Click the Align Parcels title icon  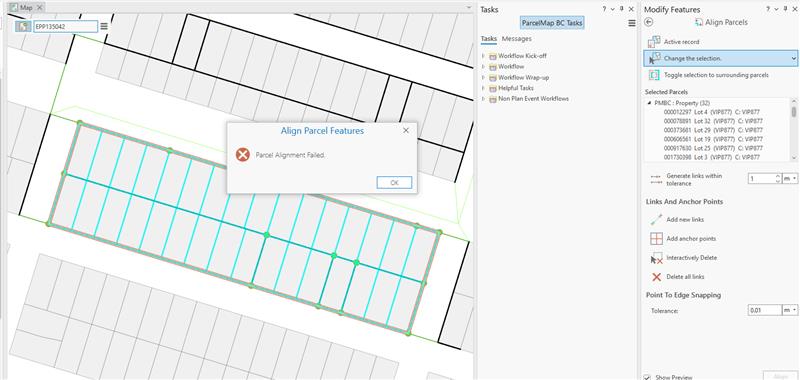point(699,22)
